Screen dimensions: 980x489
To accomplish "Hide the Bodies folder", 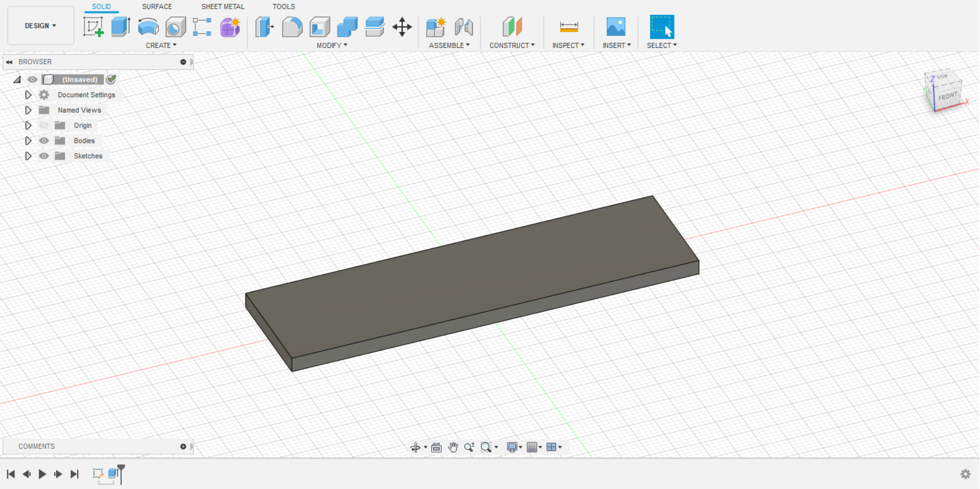I will pyautogui.click(x=44, y=141).
